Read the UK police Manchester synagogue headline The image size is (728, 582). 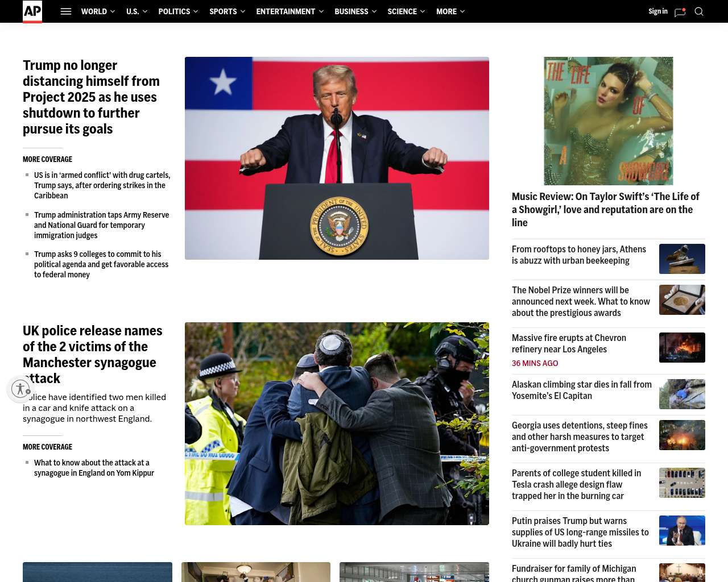(x=93, y=355)
